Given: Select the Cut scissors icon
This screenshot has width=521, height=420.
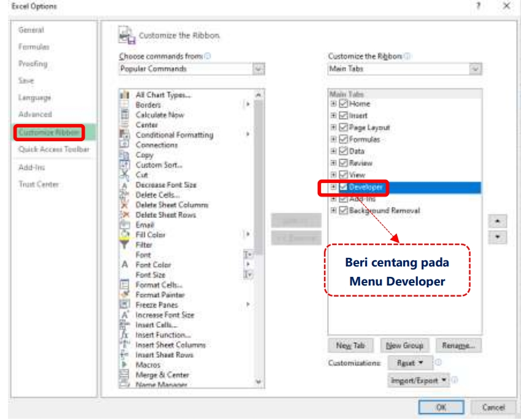Looking at the screenshot, I should (125, 174).
